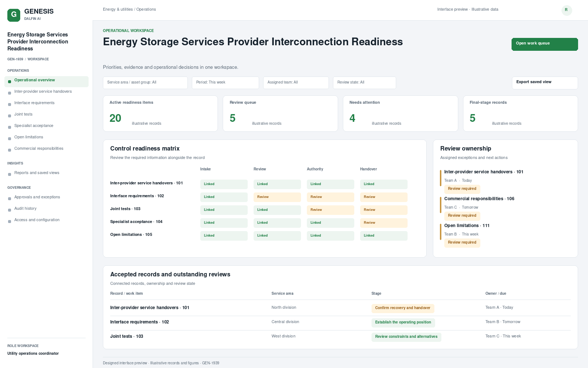Click 'West division' service area cell

(283, 336)
